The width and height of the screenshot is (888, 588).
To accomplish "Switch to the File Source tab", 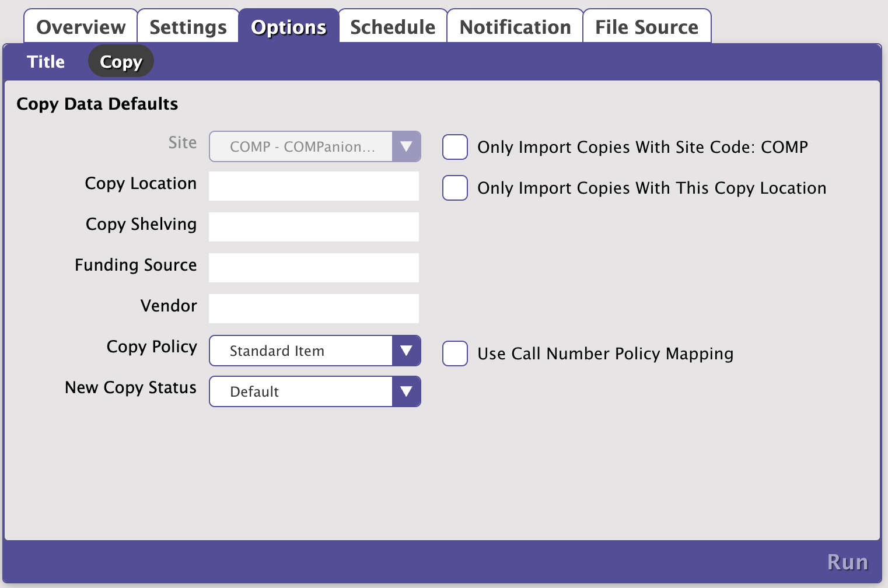I will tap(646, 27).
